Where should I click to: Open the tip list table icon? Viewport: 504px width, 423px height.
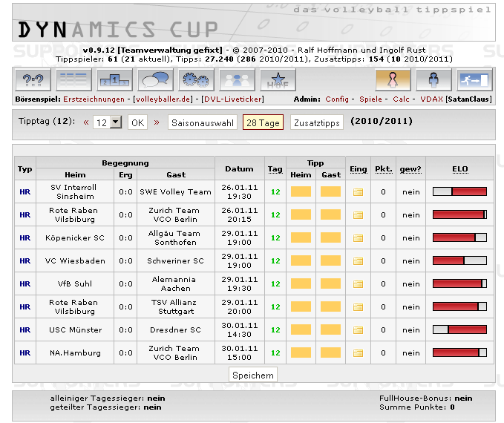[x=73, y=79]
